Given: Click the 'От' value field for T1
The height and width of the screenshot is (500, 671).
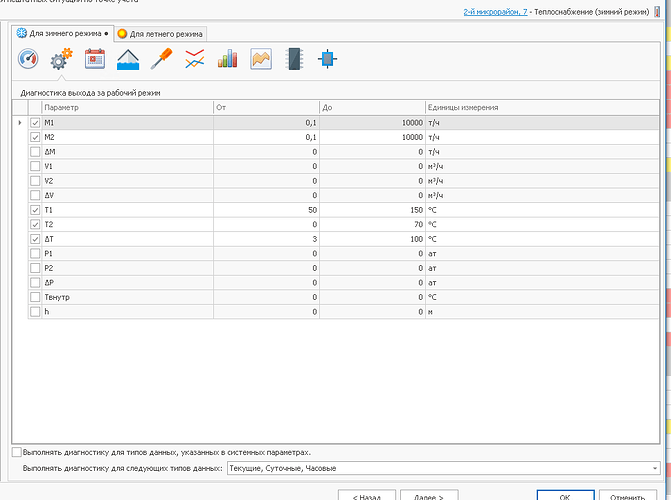Looking at the screenshot, I should click(266, 211).
